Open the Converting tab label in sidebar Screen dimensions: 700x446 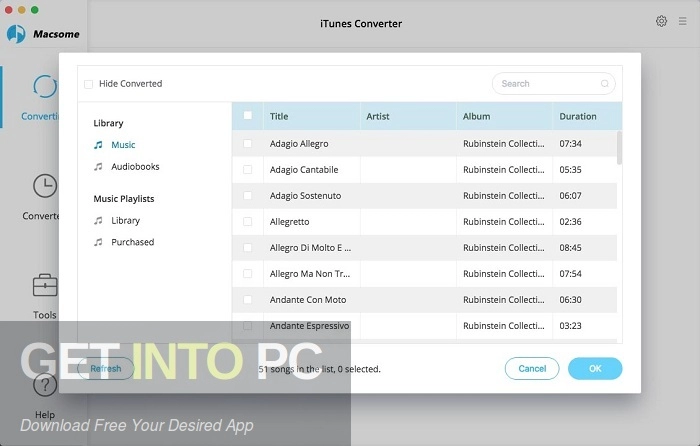pos(40,116)
